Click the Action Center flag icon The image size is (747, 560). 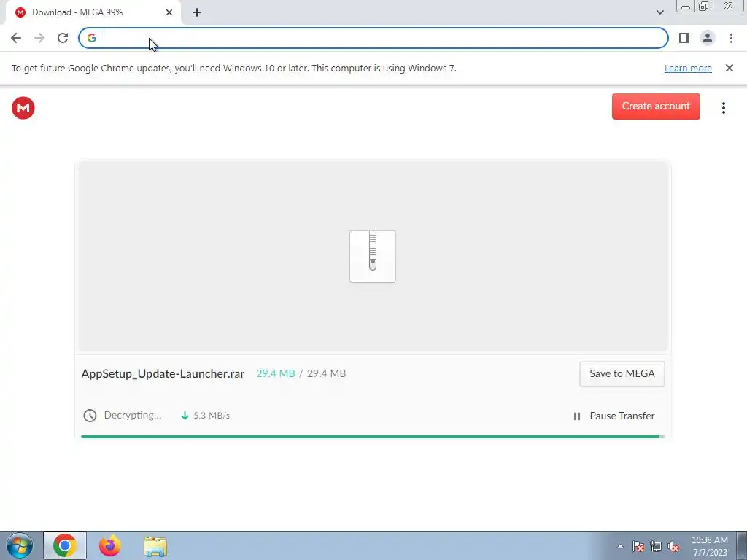tap(638, 547)
